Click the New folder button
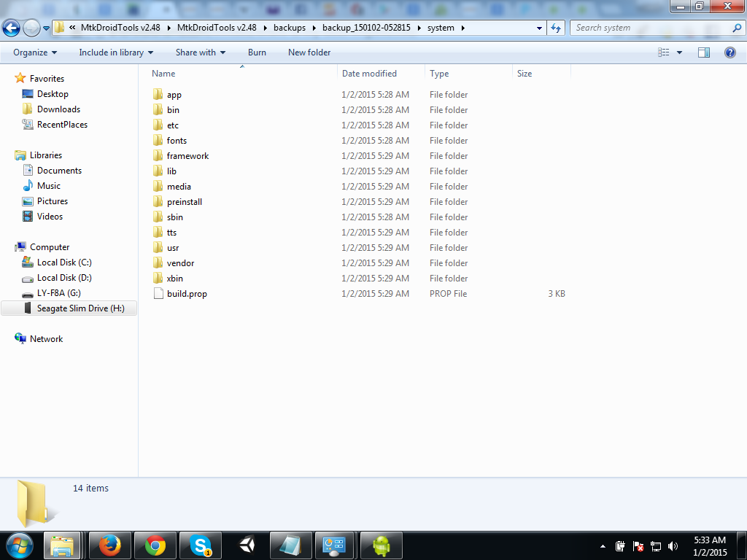The width and height of the screenshot is (747, 560). click(x=309, y=52)
